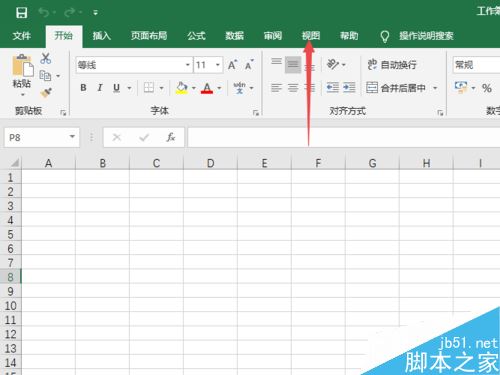The image size is (500, 375).
Task: Apply percent style with % icon
Action: (x=487, y=88)
